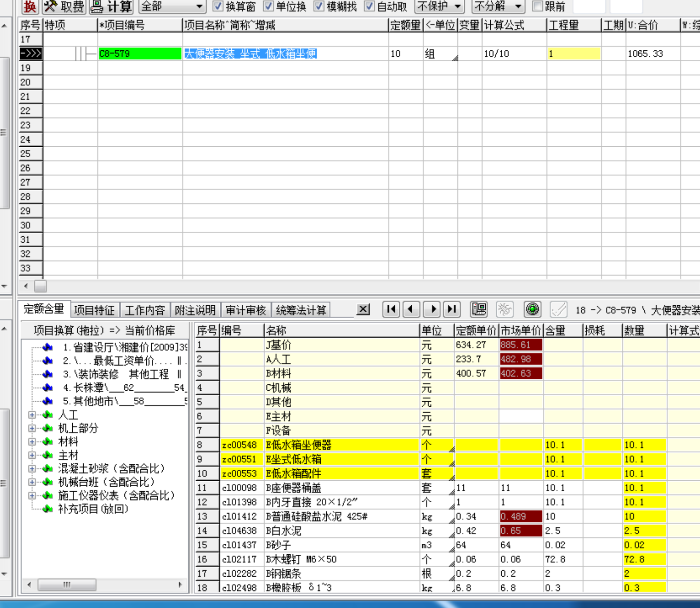Switch to the 工作内容 tab

[145, 310]
